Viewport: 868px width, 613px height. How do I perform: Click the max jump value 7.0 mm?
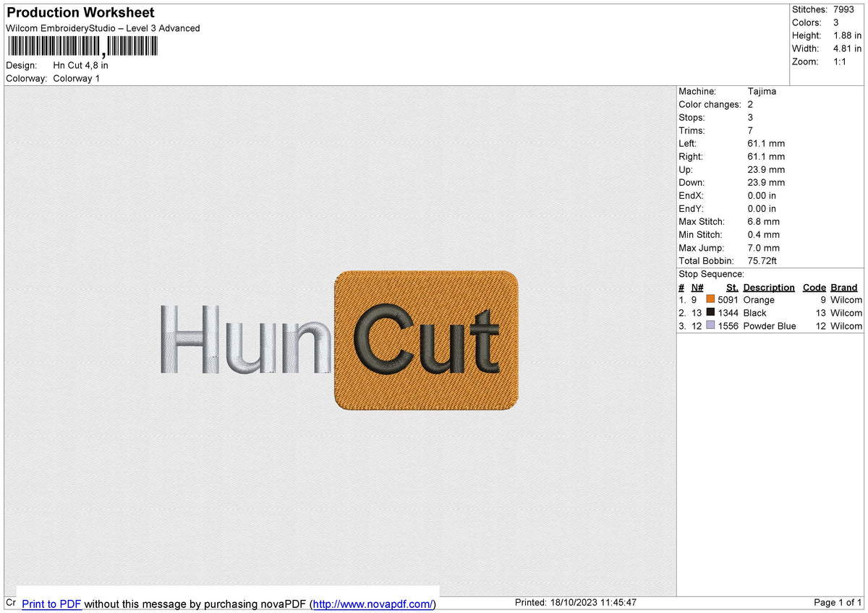pos(764,247)
